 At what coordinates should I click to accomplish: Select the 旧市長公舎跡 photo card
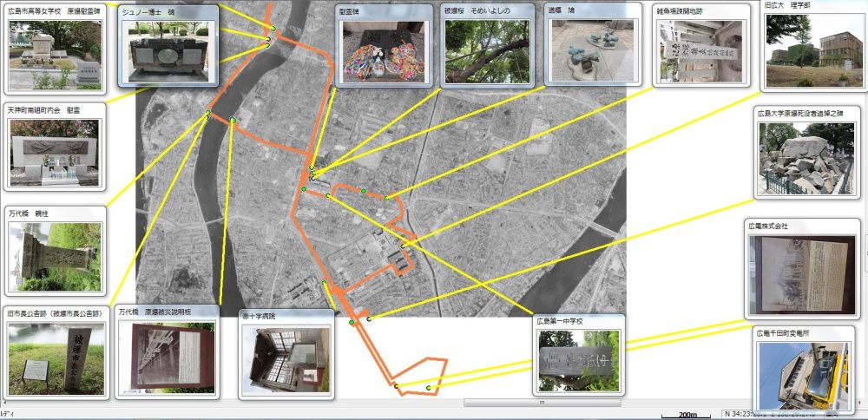[x=56, y=358]
